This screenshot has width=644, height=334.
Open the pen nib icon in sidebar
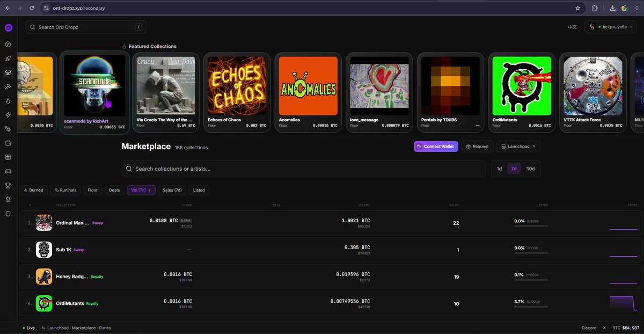(8, 129)
